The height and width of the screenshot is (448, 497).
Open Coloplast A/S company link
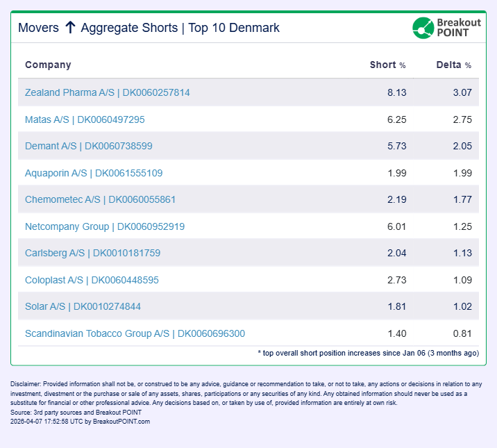point(92,280)
